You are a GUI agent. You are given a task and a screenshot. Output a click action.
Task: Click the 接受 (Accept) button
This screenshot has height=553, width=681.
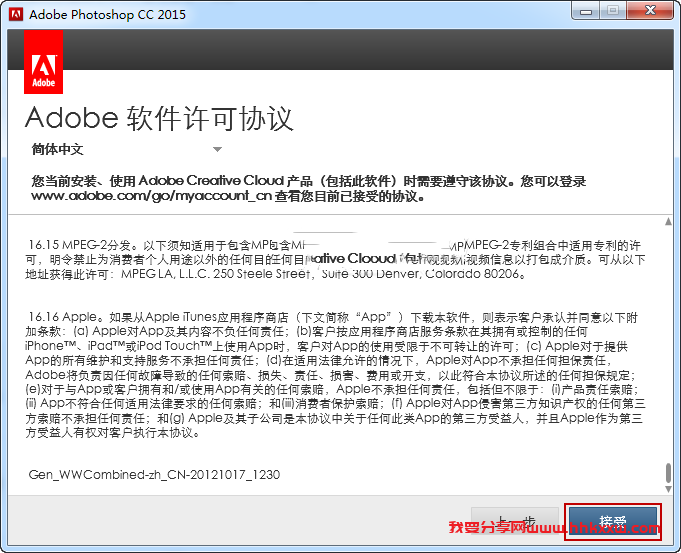pyautogui.click(x=613, y=522)
